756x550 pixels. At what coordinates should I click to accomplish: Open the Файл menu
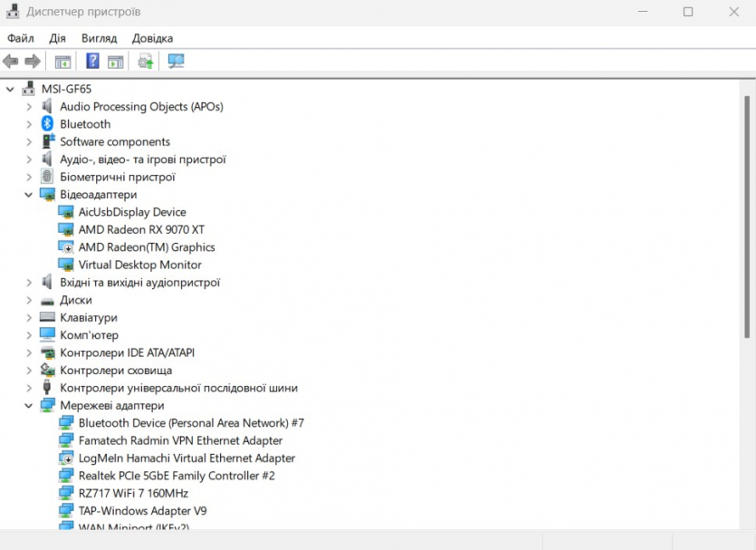(x=20, y=38)
